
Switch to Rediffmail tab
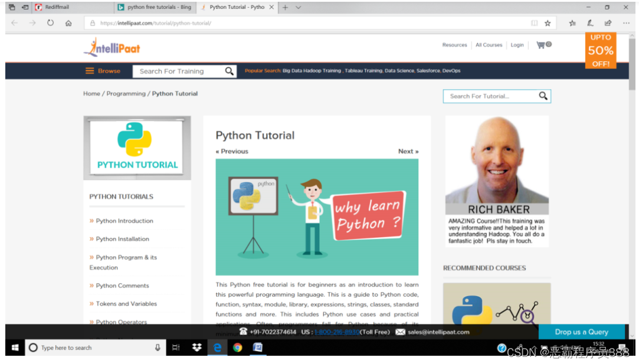(x=72, y=7)
